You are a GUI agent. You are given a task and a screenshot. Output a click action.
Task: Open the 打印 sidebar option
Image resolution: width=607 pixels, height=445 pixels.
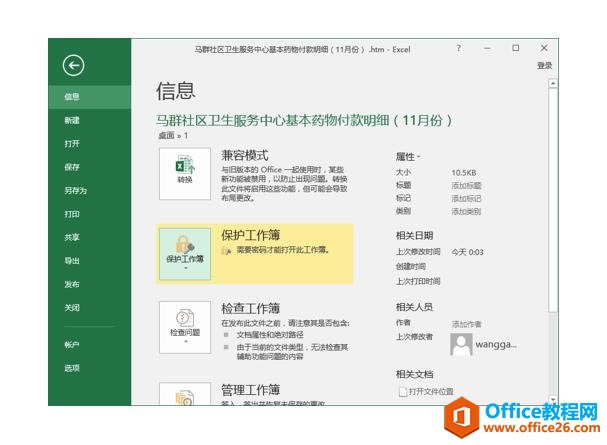(x=72, y=214)
